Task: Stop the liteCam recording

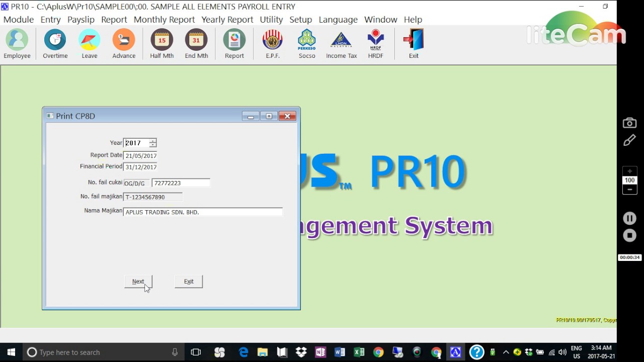Action: tap(629, 235)
